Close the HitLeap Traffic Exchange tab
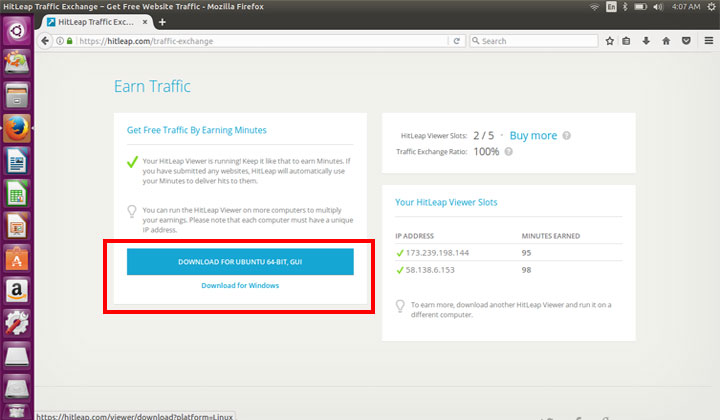The image size is (720, 420). click(x=145, y=22)
